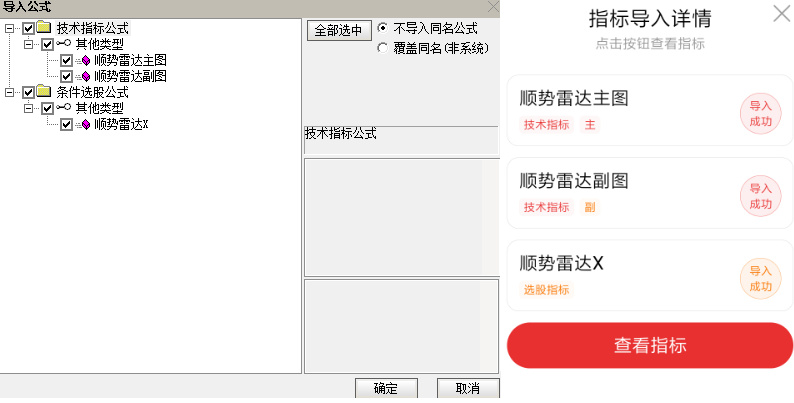
Task: Select 不导入同名公式 radio option
Action: click(x=383, y=28)
